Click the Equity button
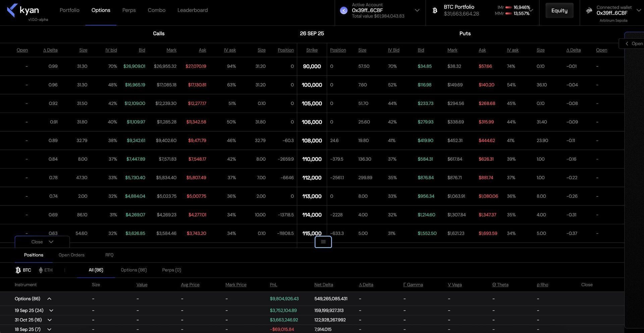 pyautogui.click(x=559, y=10)
